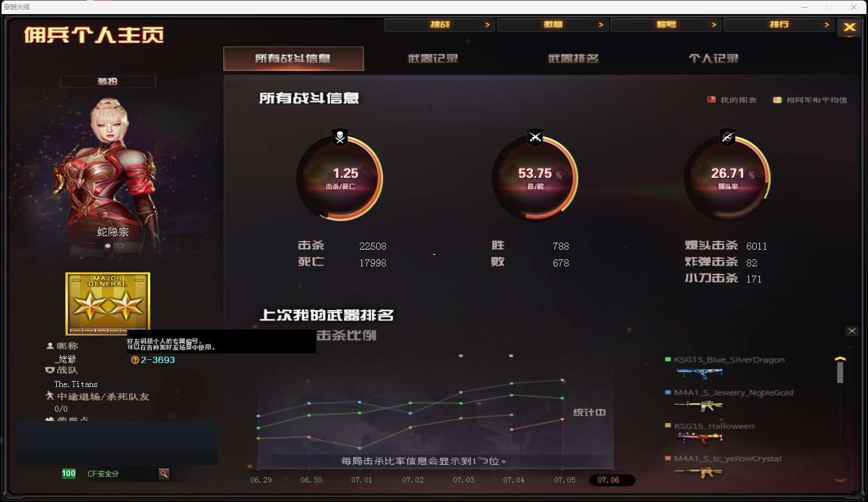Image resolution: width=868 pixels, height=502 pixels.
Task: Expand the 挑战 menu button
Action: pyautogui.click(x=439, y=25)
